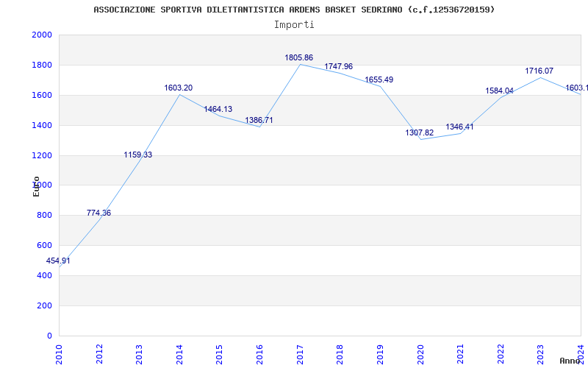
Task: Click the 1200 y-axis value
Action: (x=42, y=155)
